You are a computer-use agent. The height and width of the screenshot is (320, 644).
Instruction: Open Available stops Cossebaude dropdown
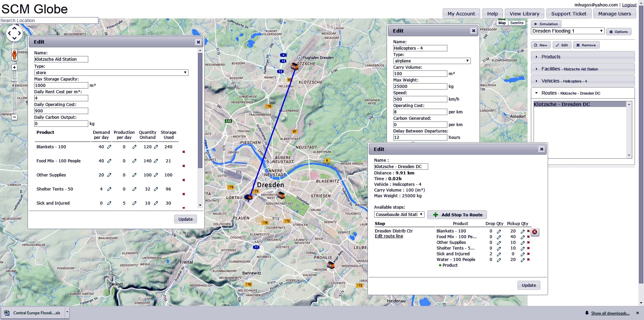[x=399, y=215]
